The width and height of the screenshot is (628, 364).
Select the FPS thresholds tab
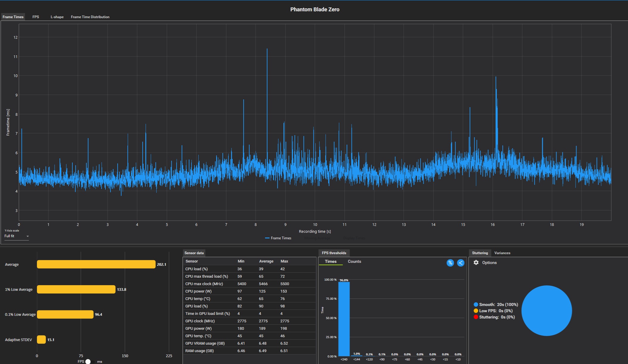[334, 253]
